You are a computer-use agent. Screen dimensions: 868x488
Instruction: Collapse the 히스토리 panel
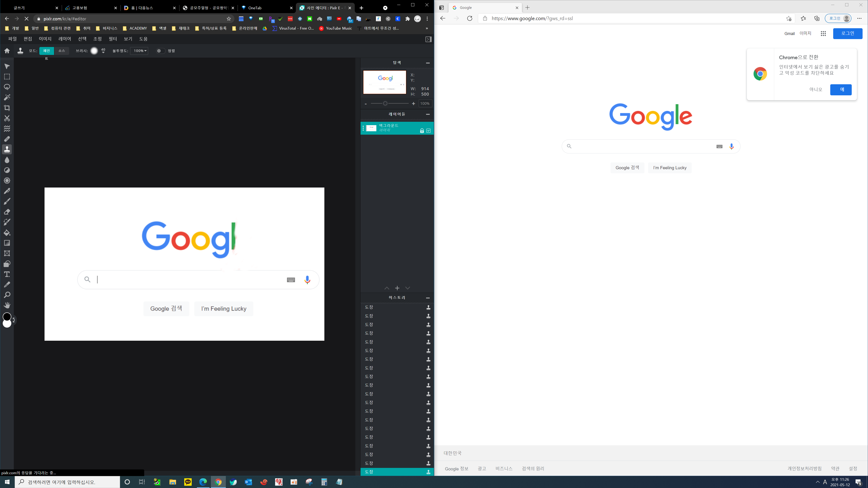(x=428, y=298)
